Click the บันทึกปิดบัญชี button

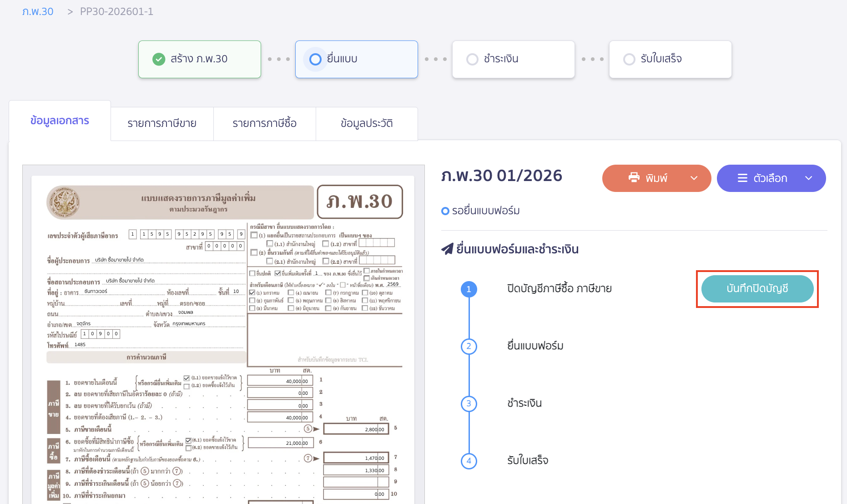757,289
